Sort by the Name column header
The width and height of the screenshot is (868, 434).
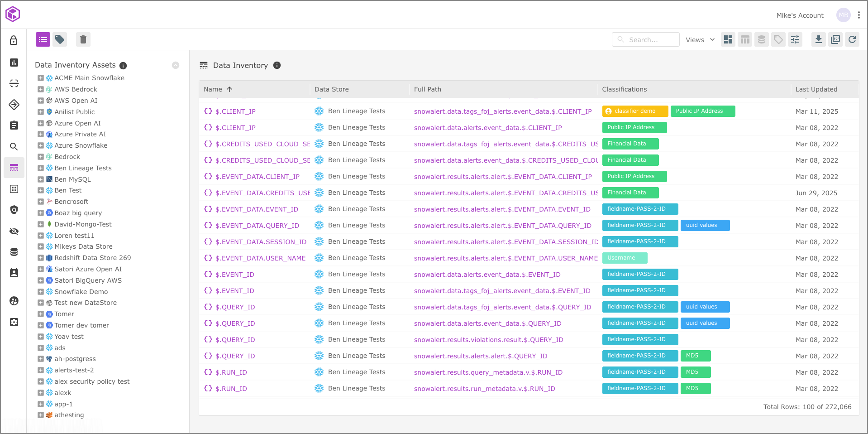point(213,89)
